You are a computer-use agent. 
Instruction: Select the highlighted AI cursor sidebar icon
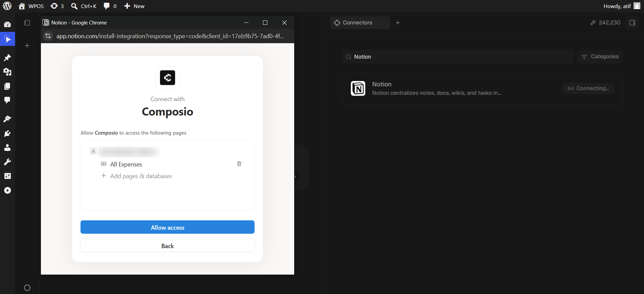(x=7, y=39)
